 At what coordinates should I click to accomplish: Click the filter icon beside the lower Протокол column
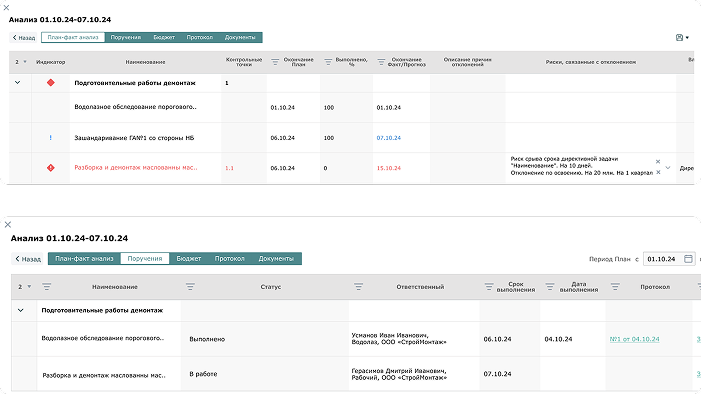tap(615, 287)
